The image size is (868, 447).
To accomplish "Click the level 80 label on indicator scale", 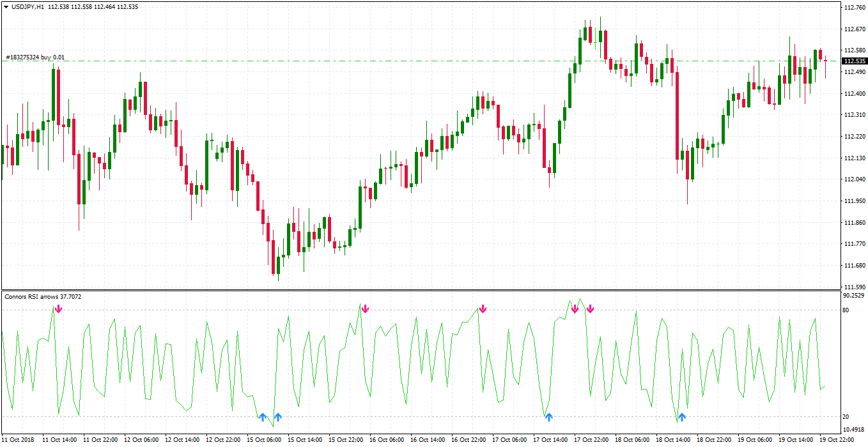I will pos(846,310).
